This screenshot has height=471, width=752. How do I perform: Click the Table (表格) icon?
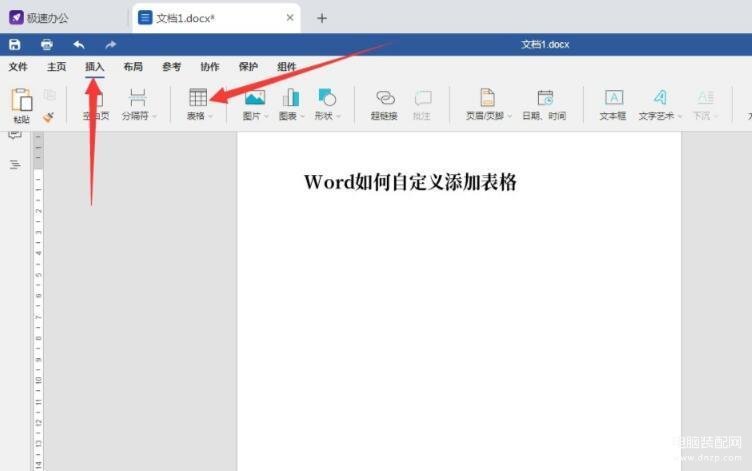click(x=198, y=97)
